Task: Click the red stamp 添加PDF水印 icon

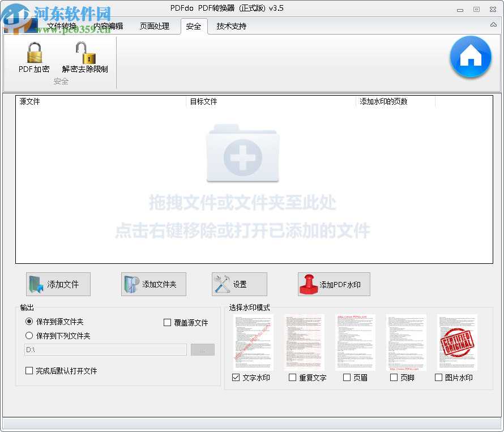Action: coord(309,284)
